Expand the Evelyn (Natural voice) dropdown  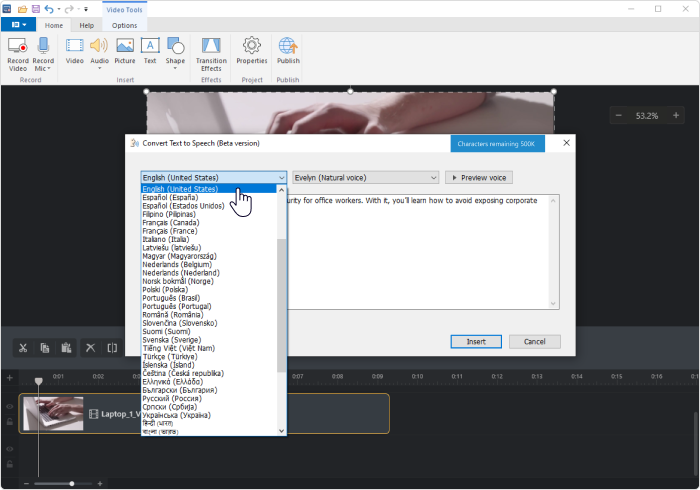point(366,178)
